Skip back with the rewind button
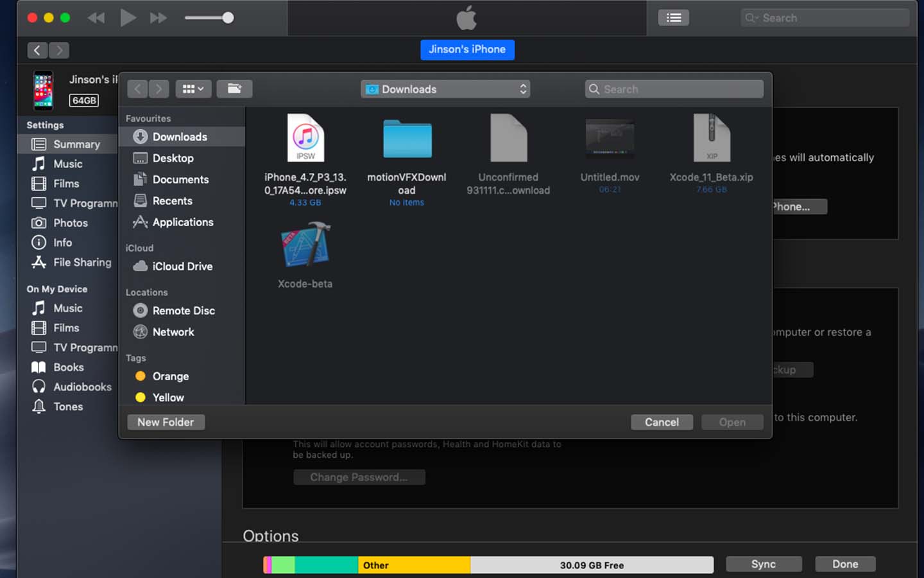The image size is (924, 578). coord(96,18)
